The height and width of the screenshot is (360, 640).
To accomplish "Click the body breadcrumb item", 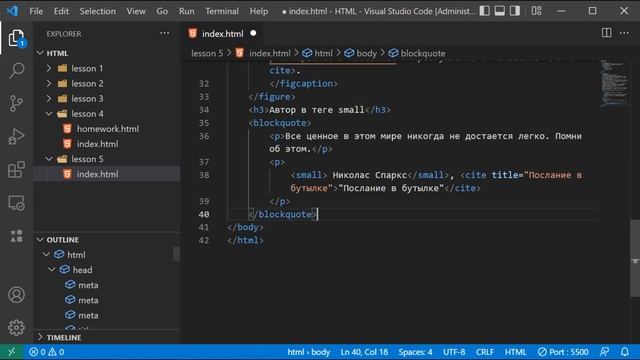I will click(x=360, y=53).
